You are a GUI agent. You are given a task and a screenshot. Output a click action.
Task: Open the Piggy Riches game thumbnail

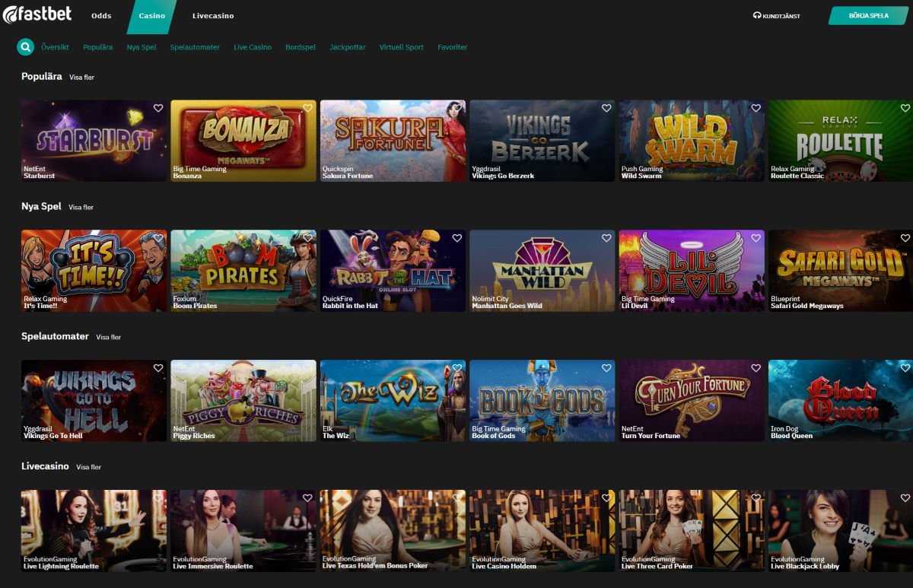tap(243, 401)
